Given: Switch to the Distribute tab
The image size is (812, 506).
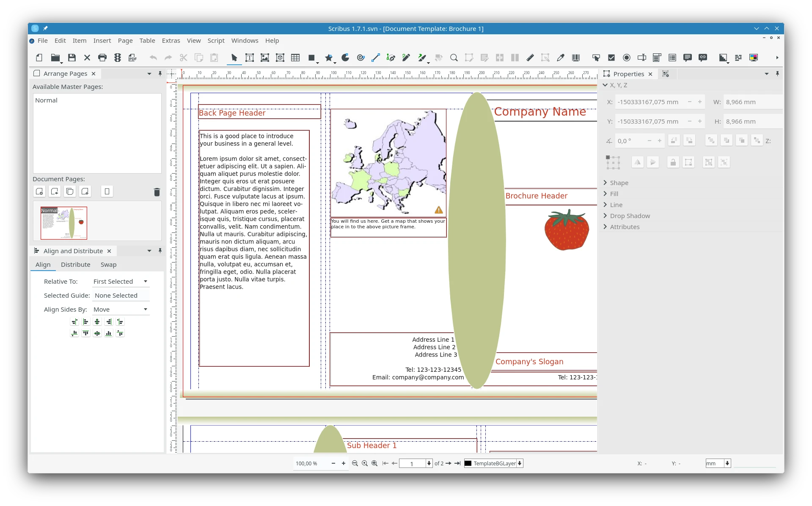Looking at the screenshot, I should tap(75, 265).
